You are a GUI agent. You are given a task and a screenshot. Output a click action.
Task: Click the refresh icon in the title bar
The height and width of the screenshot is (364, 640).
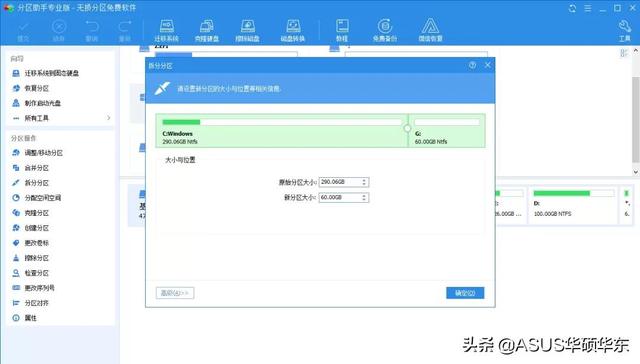coord(572,8)
